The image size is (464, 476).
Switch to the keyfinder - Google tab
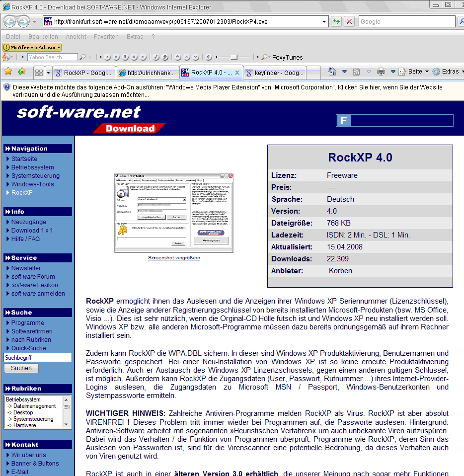click(275, 73)
